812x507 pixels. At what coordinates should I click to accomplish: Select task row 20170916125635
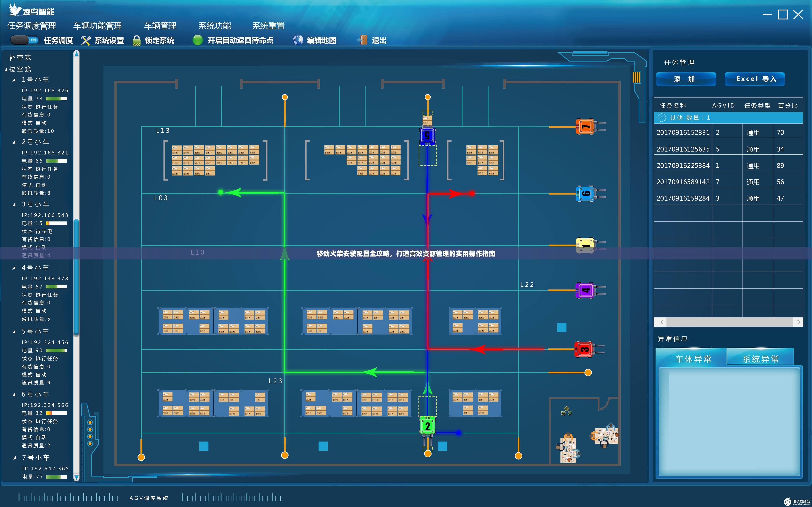pos(683,149)
